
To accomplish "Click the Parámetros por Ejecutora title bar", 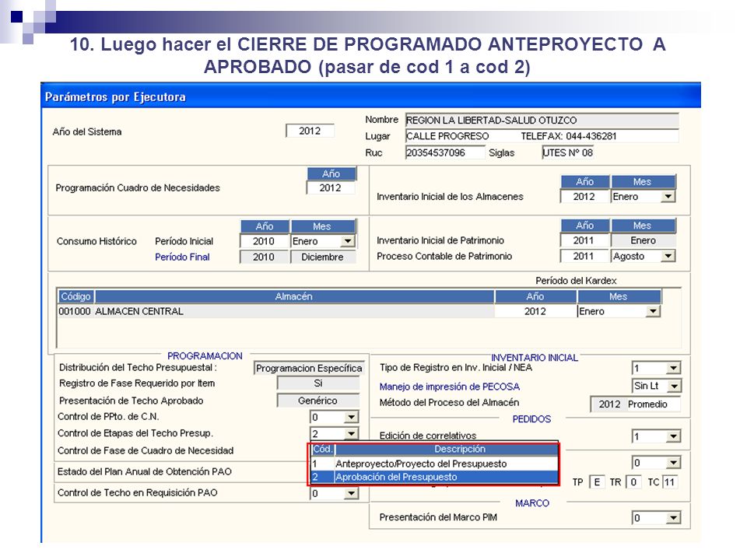I will (371, 97).
